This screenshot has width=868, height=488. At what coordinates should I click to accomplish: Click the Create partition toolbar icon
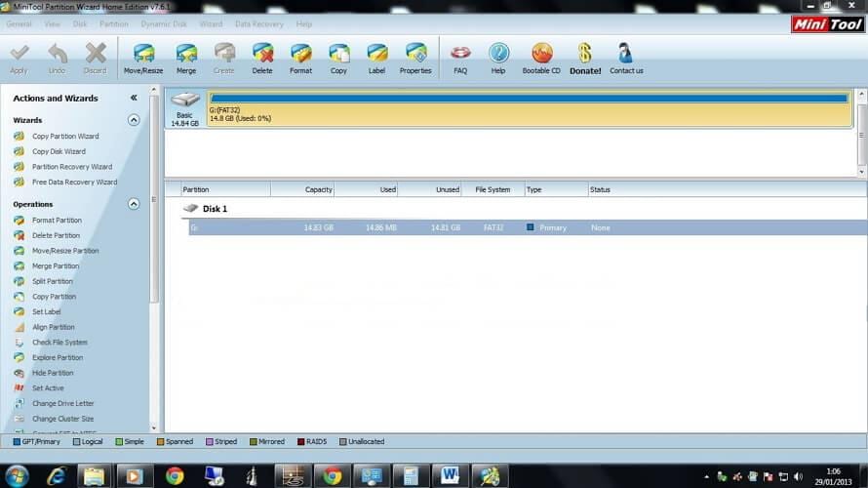[x=224, y=53]
